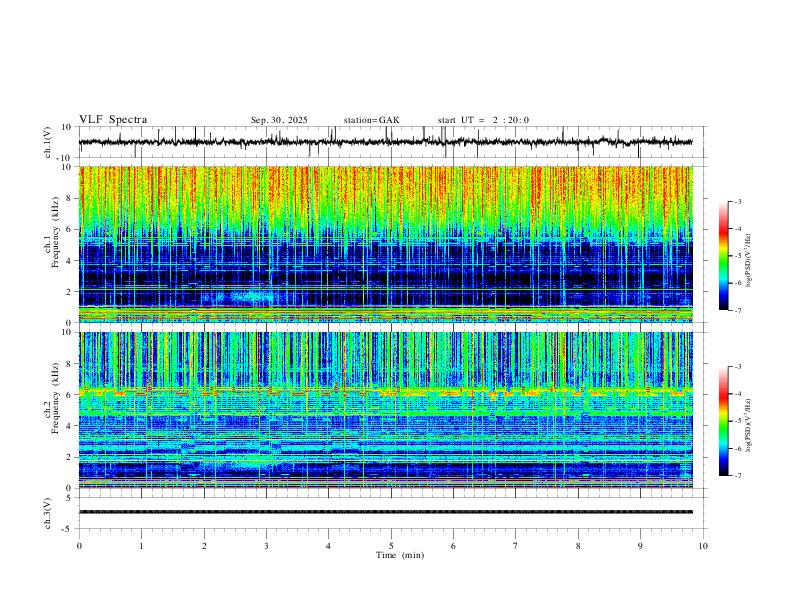
Task: Click the "station=GAK" header label
Action: pyautogui.click(x=371, y=120)
